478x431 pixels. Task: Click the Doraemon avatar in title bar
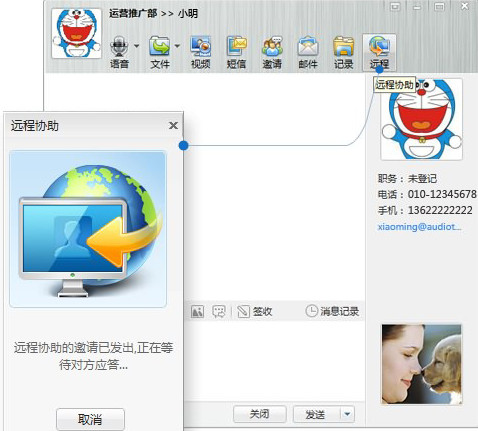77,34
